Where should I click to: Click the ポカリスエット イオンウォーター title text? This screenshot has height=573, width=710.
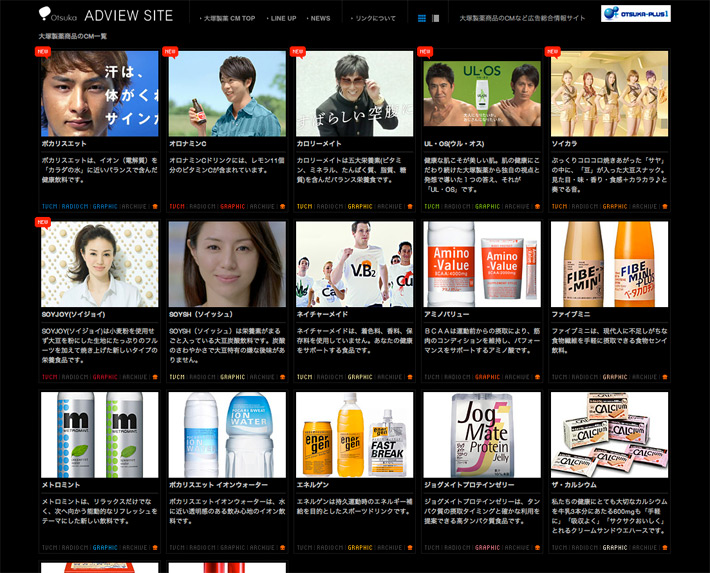[218, 485]
